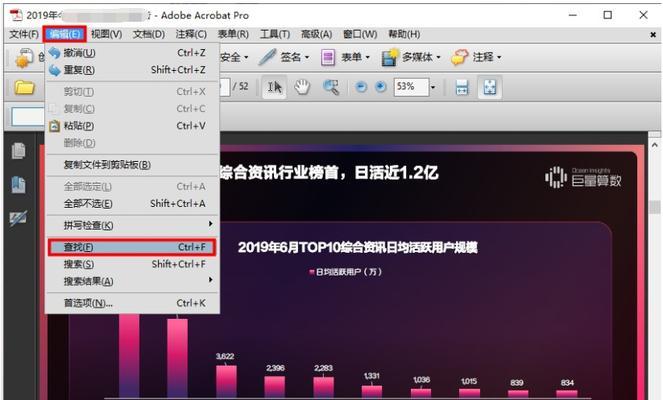Open the 文件(F) menu

24,34
